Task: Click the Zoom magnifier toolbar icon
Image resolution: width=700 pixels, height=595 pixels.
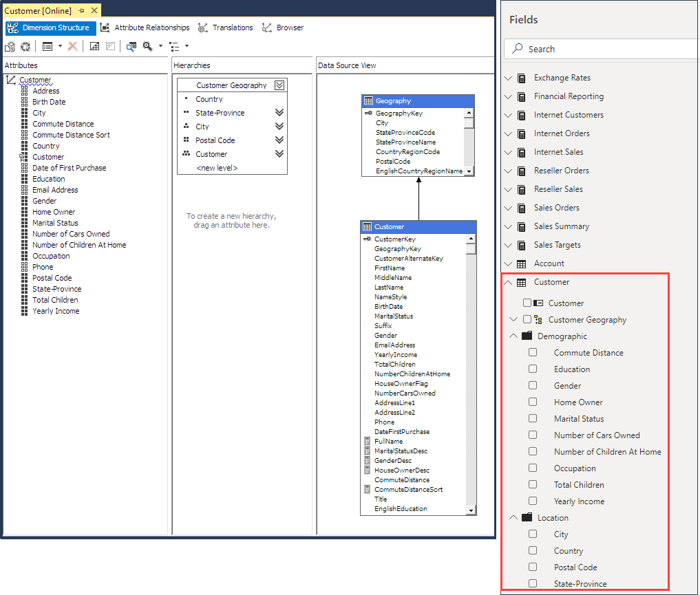Action: (147, 46)
